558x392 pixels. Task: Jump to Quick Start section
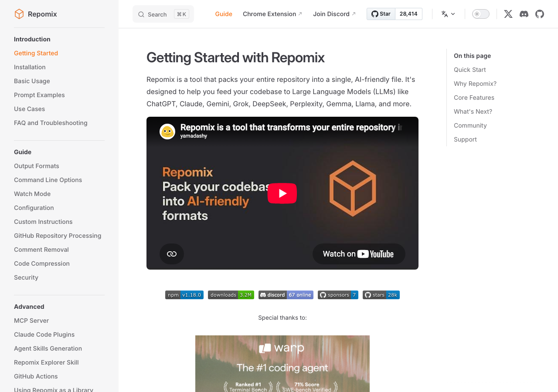point(470,70)
